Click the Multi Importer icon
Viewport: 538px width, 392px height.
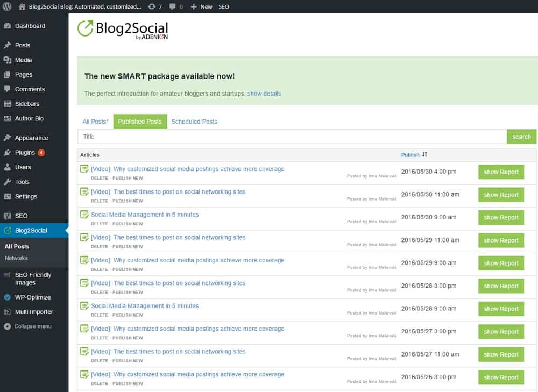pos(7,312)
